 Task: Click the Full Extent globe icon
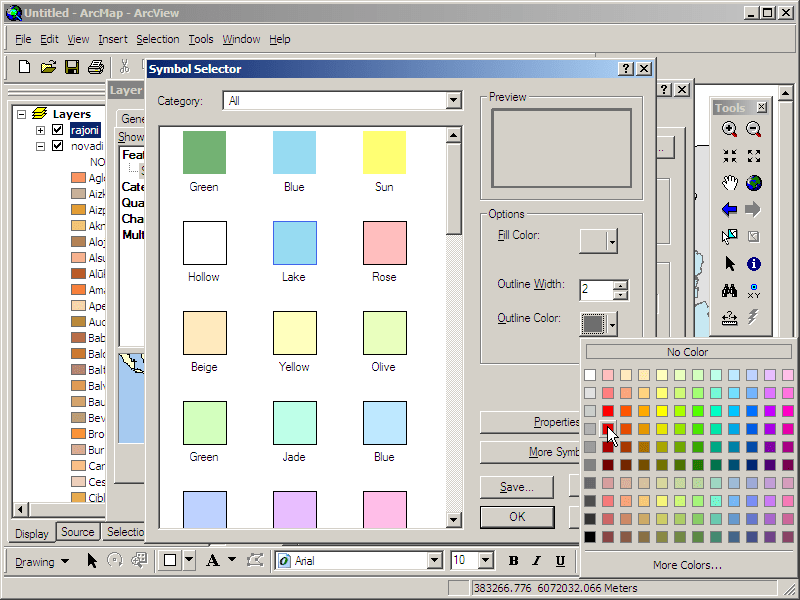754,183
